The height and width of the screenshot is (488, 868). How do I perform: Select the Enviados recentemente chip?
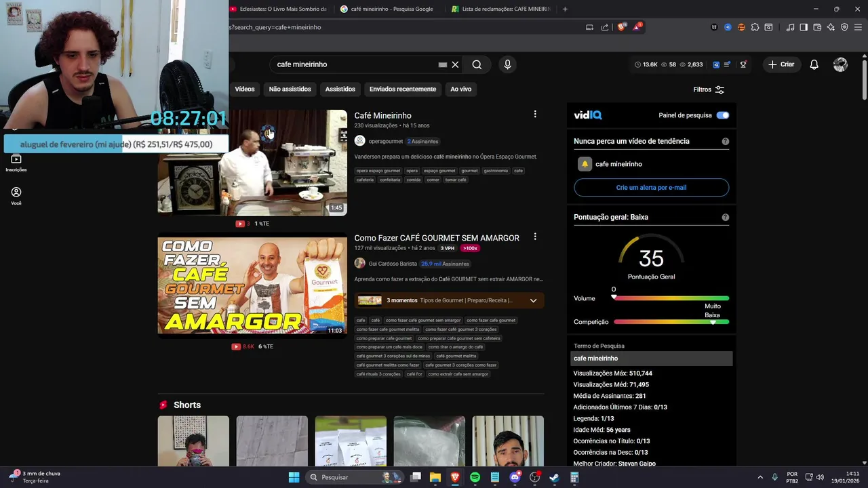click(x=403, y=89)
